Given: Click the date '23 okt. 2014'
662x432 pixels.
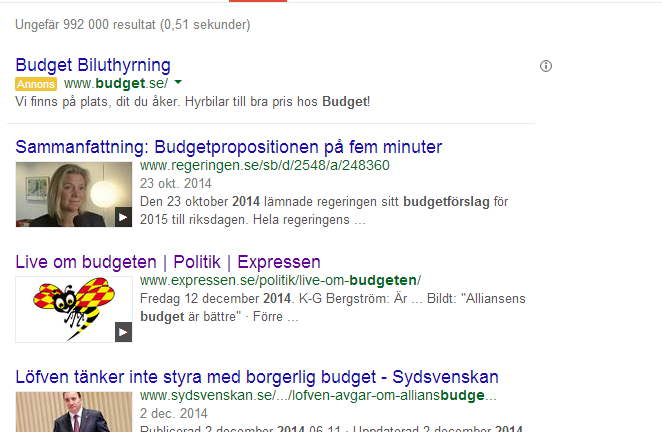Looking at the screenshot, I should (176, 183).
